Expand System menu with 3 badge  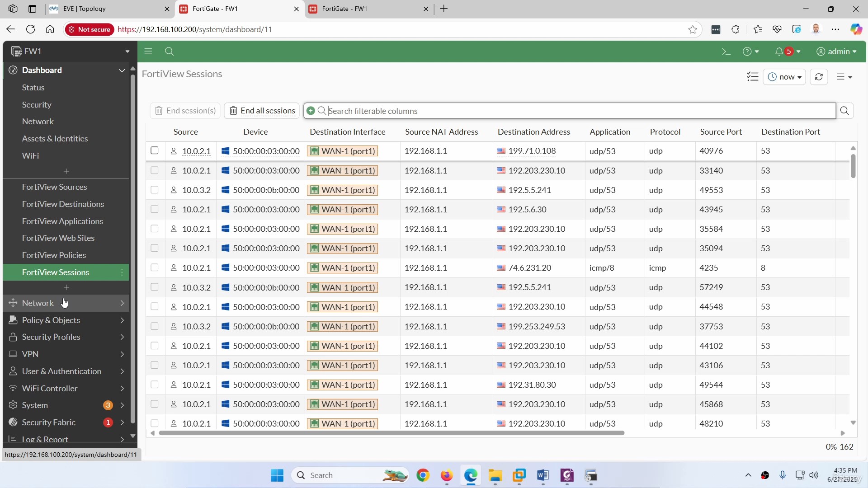(66, 405)
